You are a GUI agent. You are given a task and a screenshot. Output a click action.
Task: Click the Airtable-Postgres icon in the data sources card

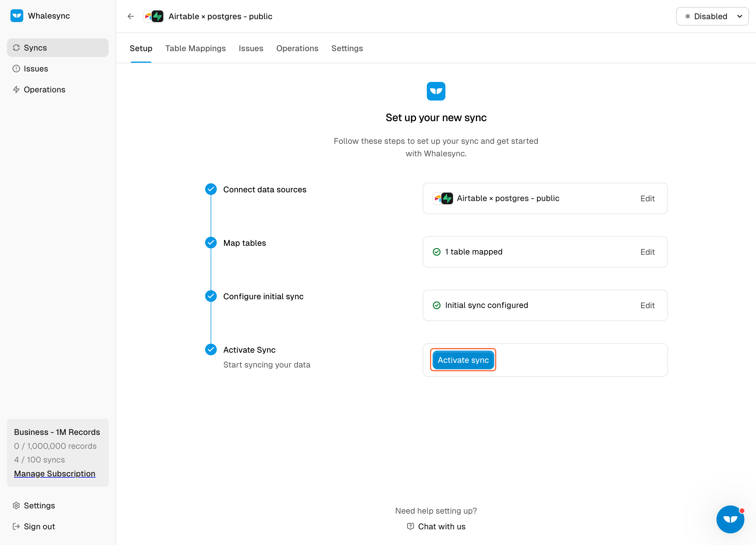pos(443,198)
